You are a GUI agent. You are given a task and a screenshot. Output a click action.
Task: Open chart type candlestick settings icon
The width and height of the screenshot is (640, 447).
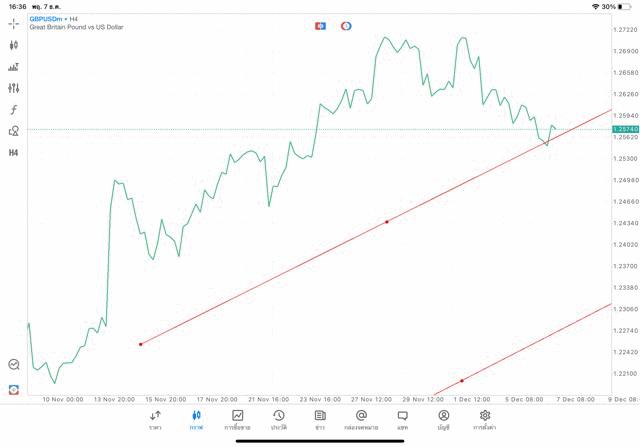pos(14,45)
